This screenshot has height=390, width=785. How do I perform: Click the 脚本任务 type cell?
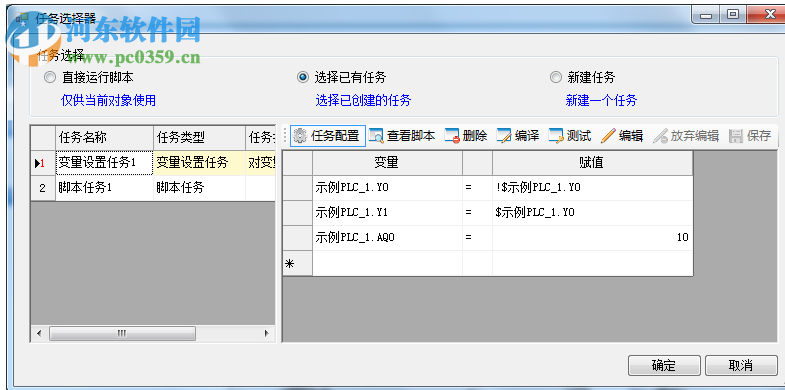[199, 188]
